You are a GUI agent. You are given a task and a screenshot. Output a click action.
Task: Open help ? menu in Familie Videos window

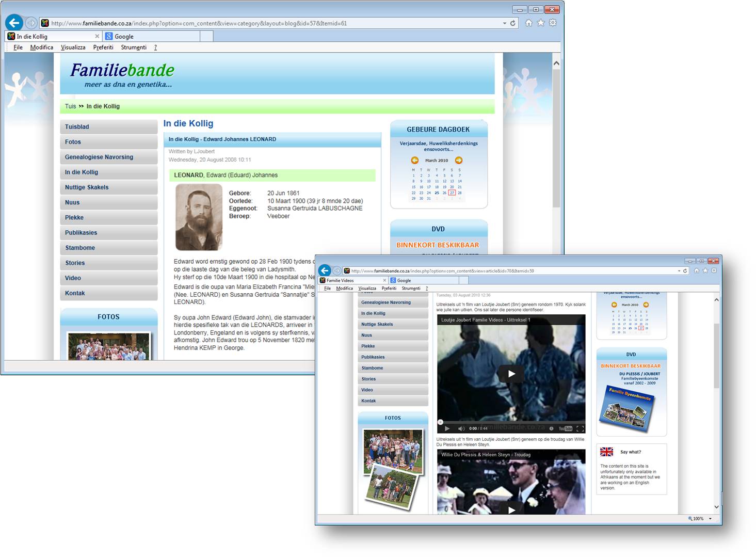pos(427,289)
